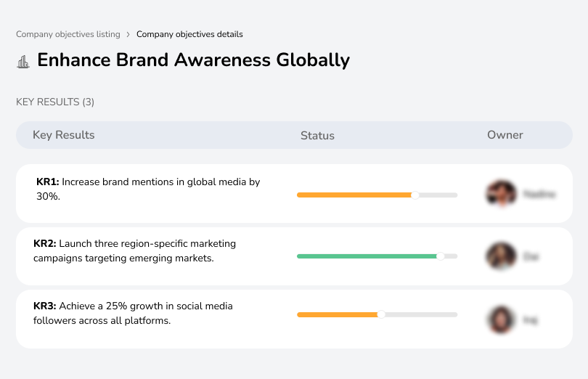Click the KR3 owner avatar
The height and width of the screenshot is (379, 588).
tap(501, 319)
